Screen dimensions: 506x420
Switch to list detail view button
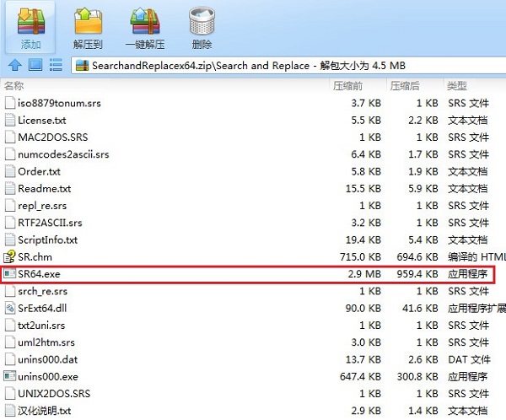(56, 65)
